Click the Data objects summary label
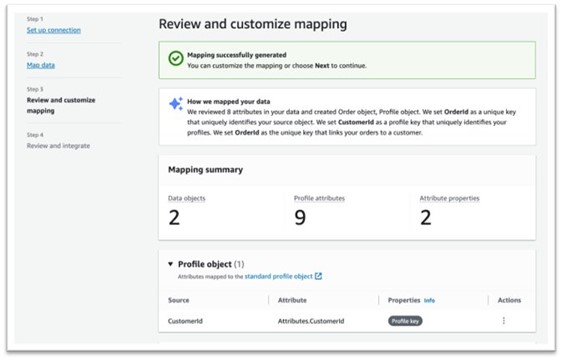Screen dimensions: 562x360 (187, 198)
